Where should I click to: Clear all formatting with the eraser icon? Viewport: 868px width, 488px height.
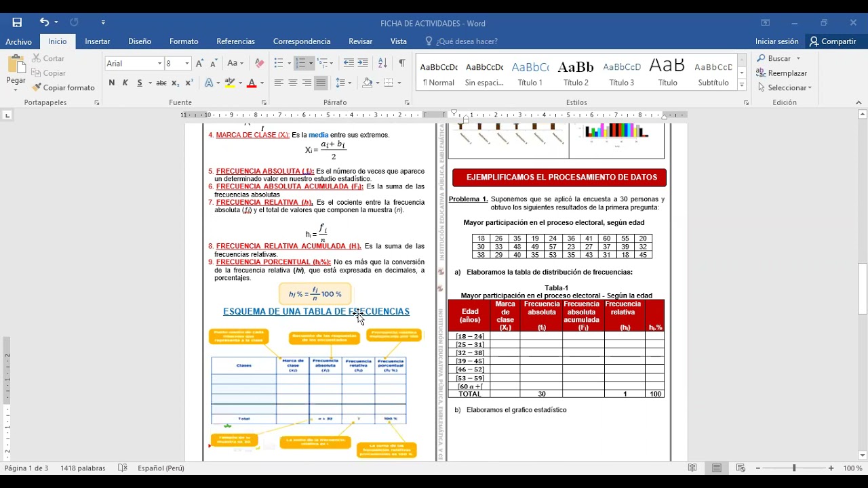point(259,63)
